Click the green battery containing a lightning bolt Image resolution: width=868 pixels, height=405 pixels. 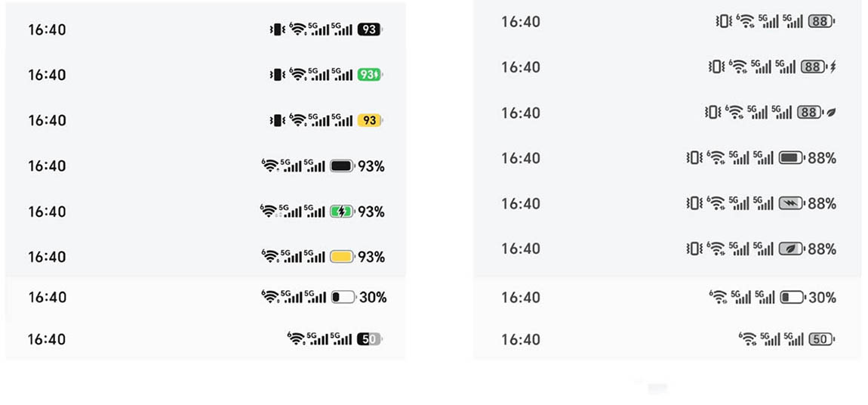pos(342,212)
